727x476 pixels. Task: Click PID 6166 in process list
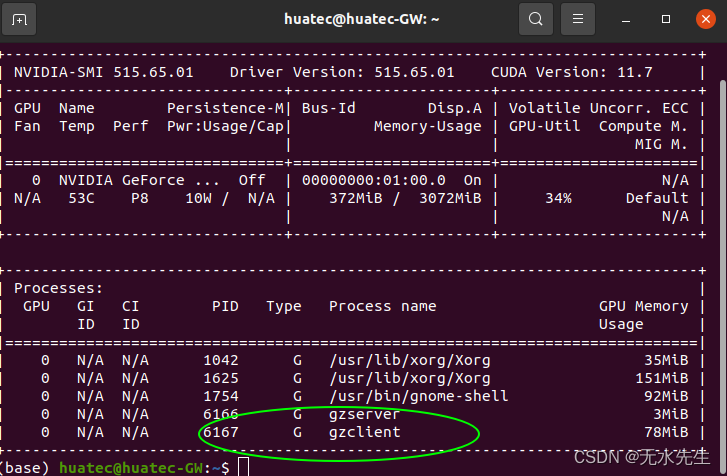coord(221,414)
